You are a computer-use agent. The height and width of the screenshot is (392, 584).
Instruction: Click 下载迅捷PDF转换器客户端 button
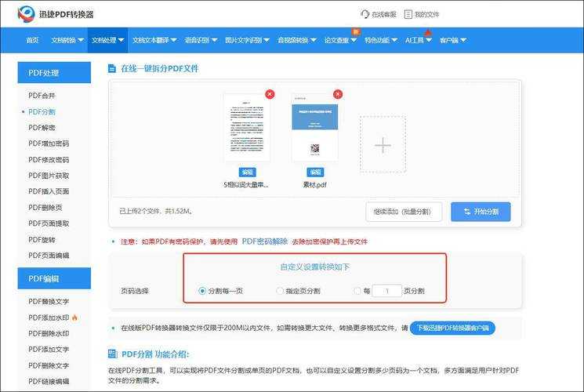[452, 328]
